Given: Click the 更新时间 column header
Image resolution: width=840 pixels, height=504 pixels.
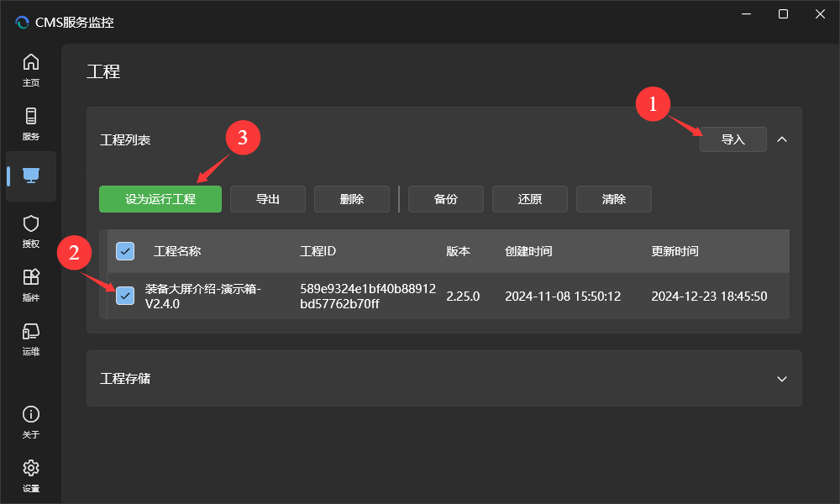Looking at the screenshot, I should point(675,251).
